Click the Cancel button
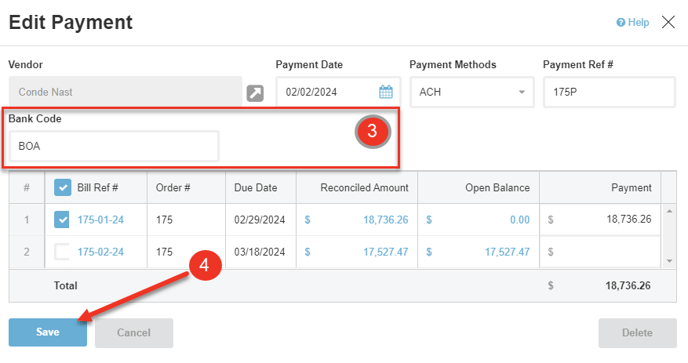The height and width of the screenshot is (363, 688). [134, 333]
